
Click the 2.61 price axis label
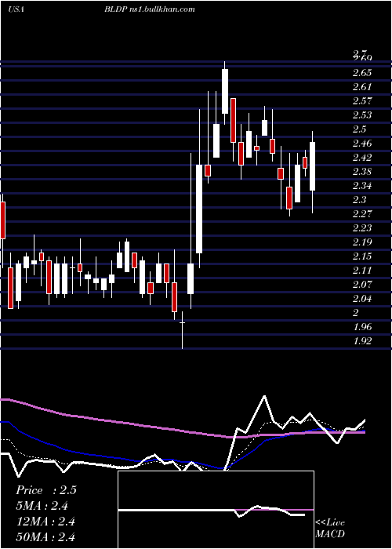[x=362, y=87]
